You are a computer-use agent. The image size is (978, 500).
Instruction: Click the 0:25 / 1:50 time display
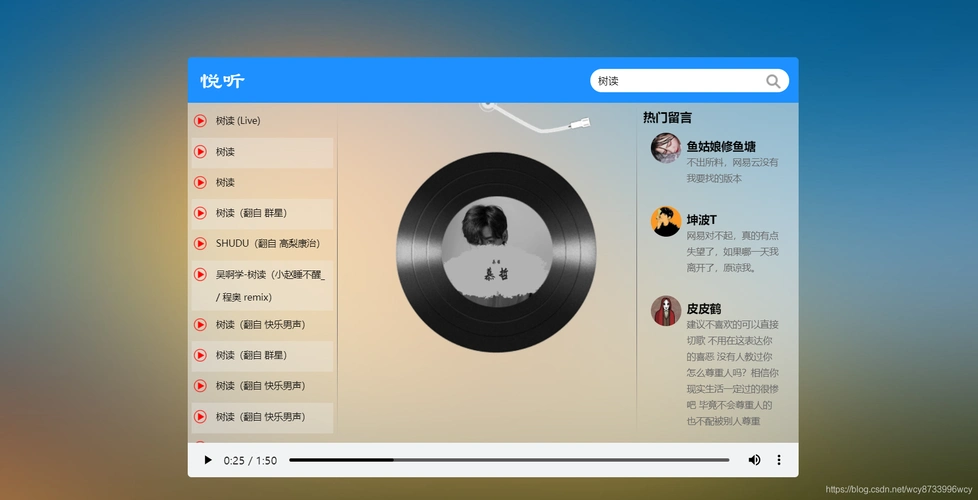250,461
